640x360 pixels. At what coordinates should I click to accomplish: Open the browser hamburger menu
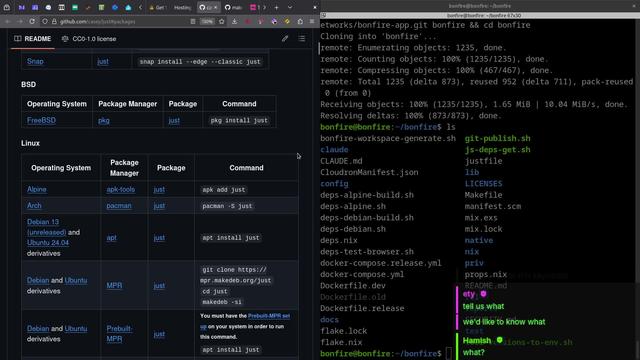(312, 21)
